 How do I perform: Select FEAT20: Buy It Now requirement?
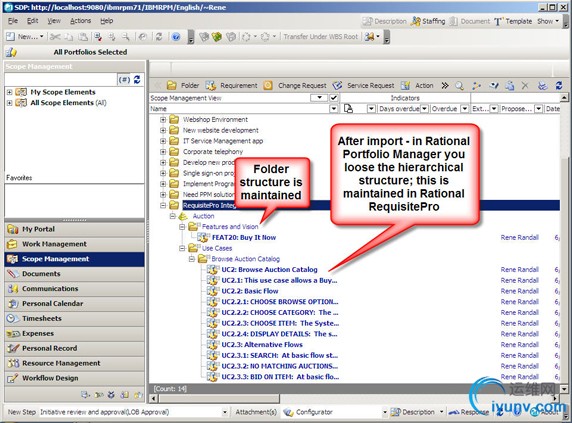pos(244,237)
